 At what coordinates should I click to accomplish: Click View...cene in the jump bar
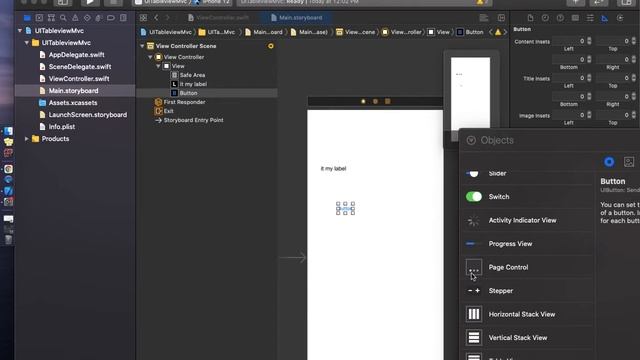356,32
